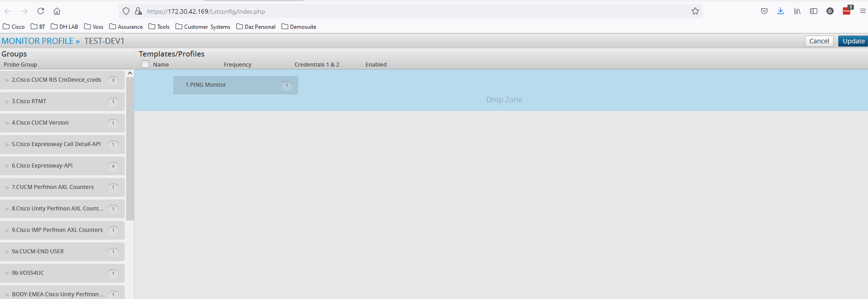Click the Firefox home icon
Image resolution: width=868 pixels, height=299 pixels.
57,11
